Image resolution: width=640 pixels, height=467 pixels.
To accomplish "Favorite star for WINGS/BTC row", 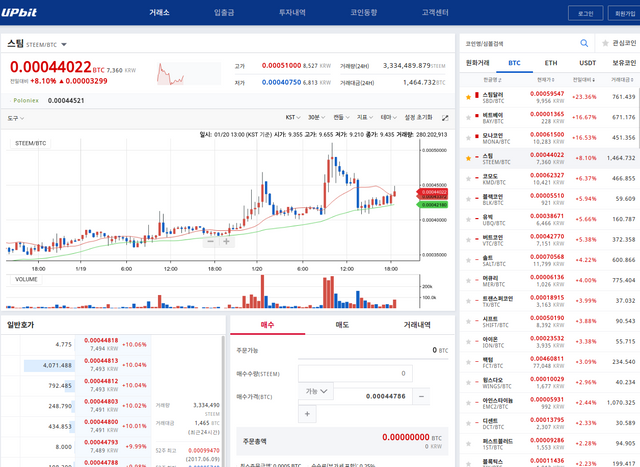I will point(468,383).
